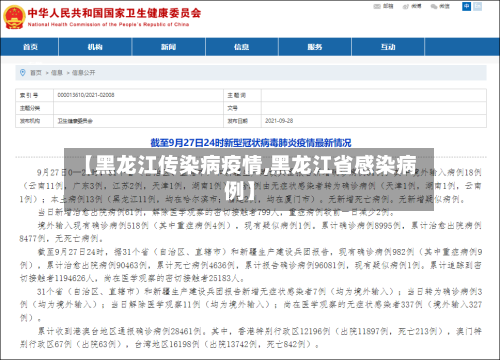Click the location pin breadcrumb icon
The height and width of the screenshot is (360, 500).
(x=23, y=72)
